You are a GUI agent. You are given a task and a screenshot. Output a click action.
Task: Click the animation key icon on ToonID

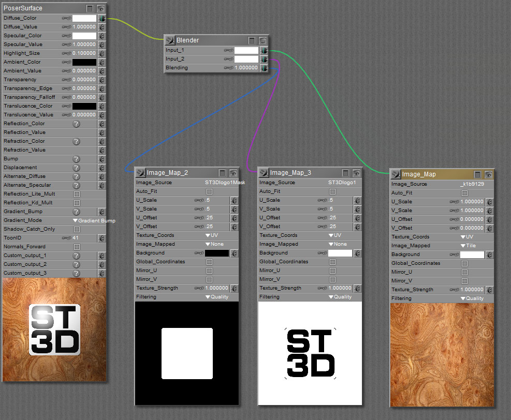tap(67, 238)
